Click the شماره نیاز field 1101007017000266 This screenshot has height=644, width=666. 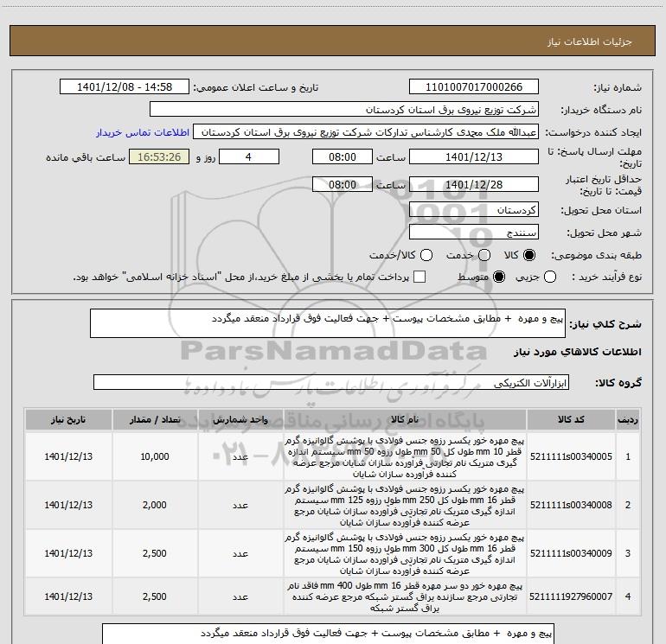[474, 87]
